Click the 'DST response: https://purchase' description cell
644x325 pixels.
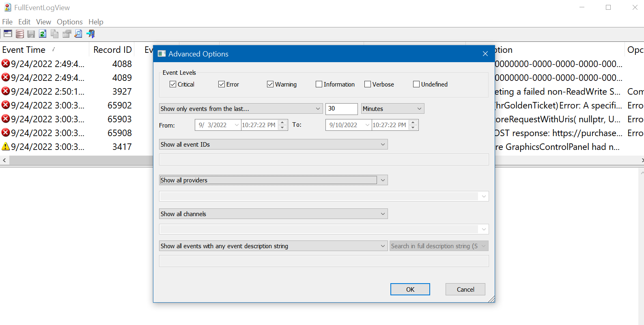coord(560,133)
